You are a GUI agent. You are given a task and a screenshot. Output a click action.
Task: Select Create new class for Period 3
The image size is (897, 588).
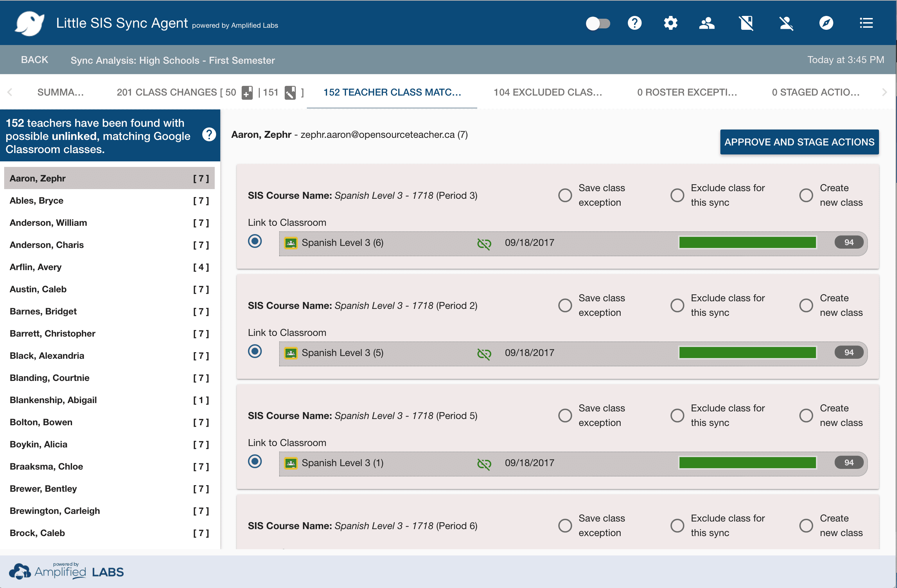point(806,195)
